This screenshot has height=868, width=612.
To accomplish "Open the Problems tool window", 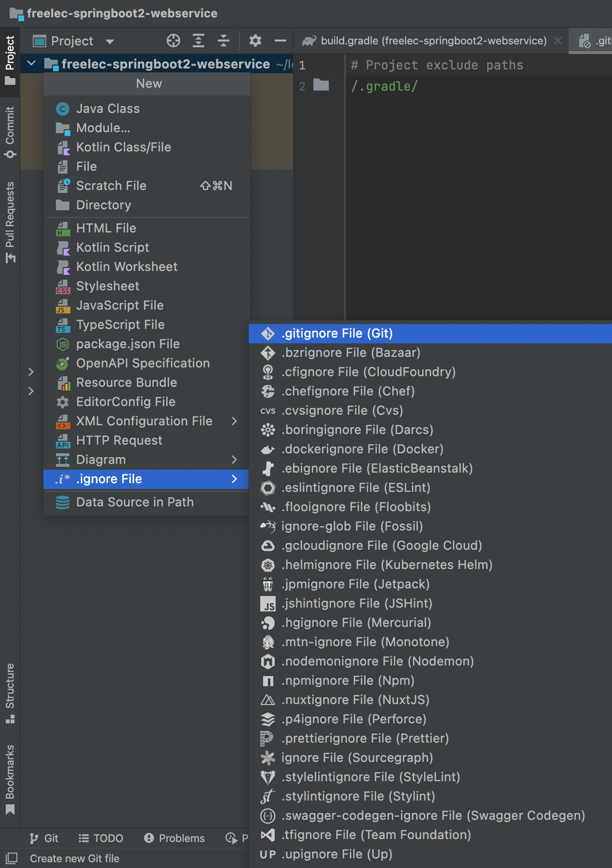I will 174,838.
